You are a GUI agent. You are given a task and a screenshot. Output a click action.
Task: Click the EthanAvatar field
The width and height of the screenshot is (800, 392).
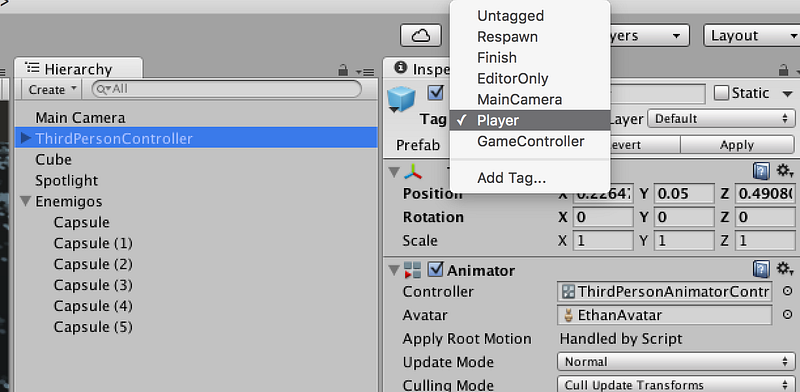(665, 315)
